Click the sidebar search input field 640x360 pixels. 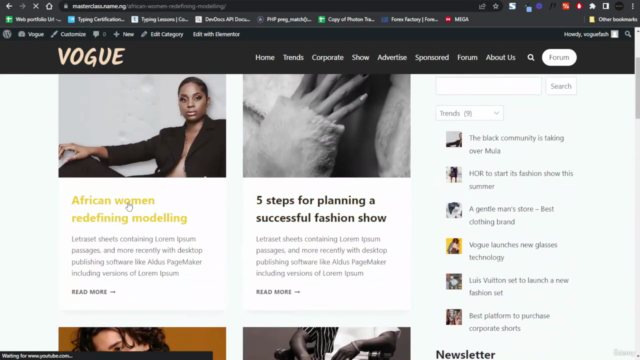tap(488, 86)
